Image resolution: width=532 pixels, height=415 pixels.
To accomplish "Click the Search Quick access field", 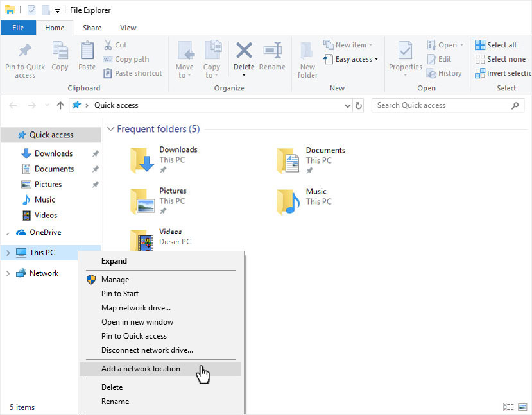I will click(x=448, y=105).
